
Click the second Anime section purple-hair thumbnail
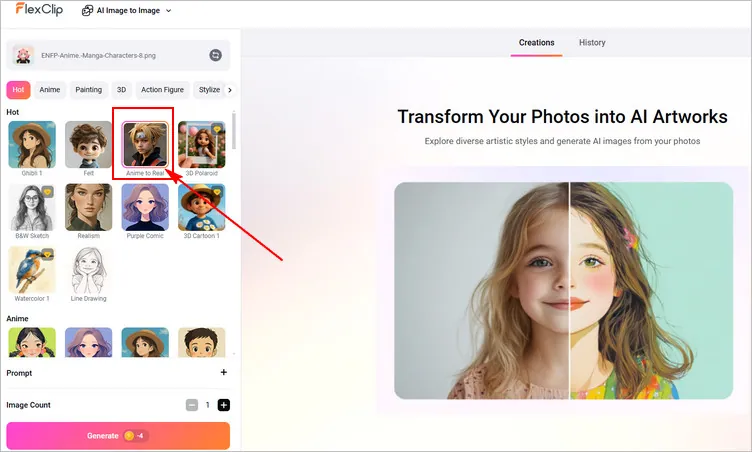[88, 342]
